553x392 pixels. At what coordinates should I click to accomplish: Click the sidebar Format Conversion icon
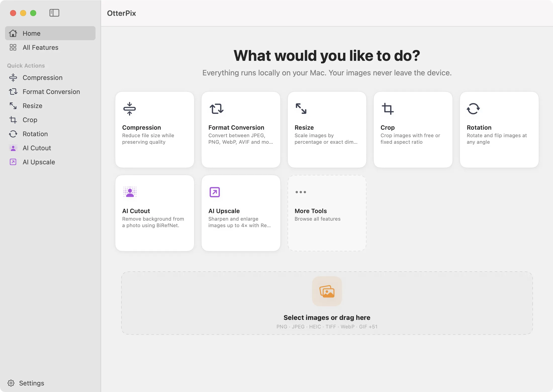pos(13,92)
